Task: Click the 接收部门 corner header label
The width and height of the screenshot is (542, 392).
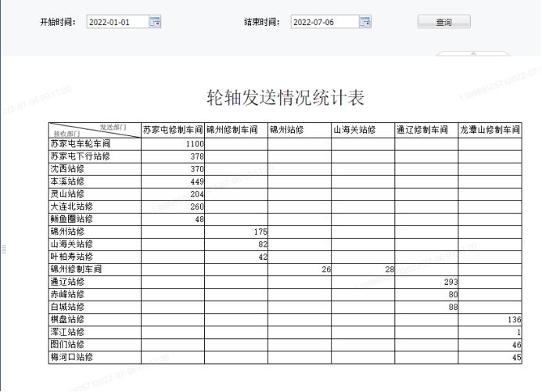Action: pos(66,134)
